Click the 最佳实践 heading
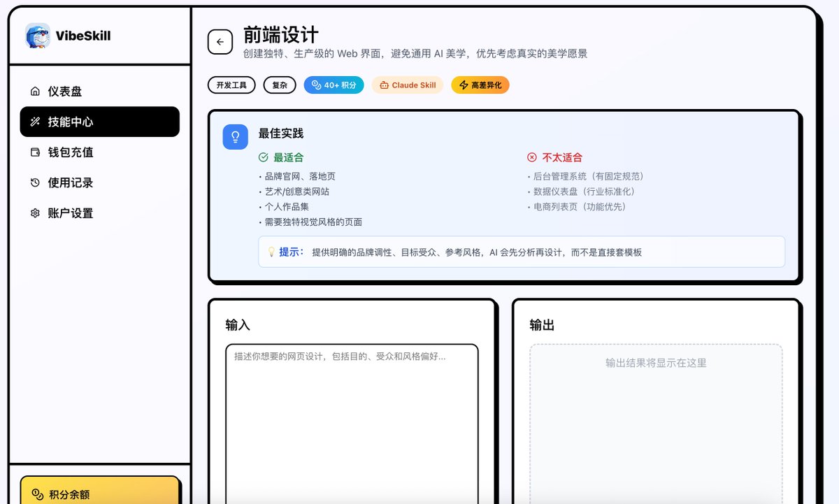The width and height of the screenshot is (839, 504). tap(281, 134)
